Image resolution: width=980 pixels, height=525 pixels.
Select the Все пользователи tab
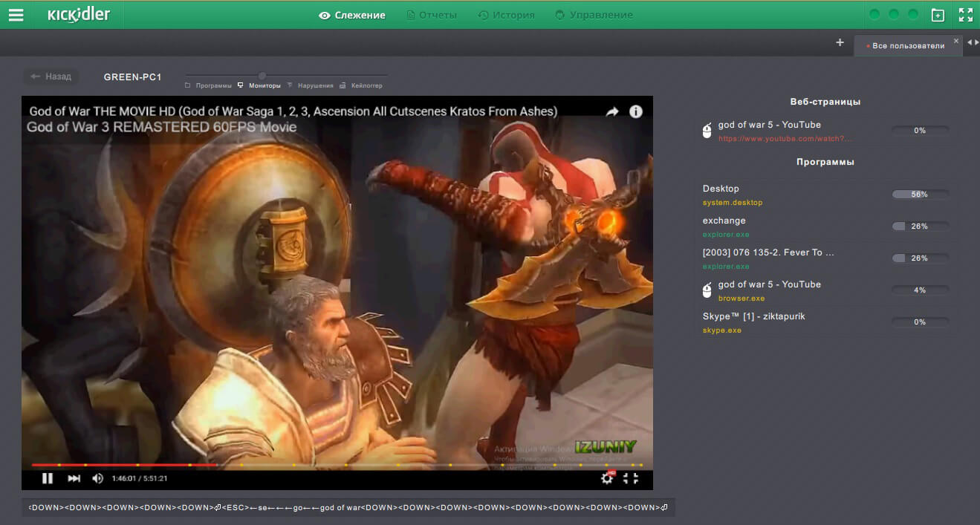click(908, 45)
